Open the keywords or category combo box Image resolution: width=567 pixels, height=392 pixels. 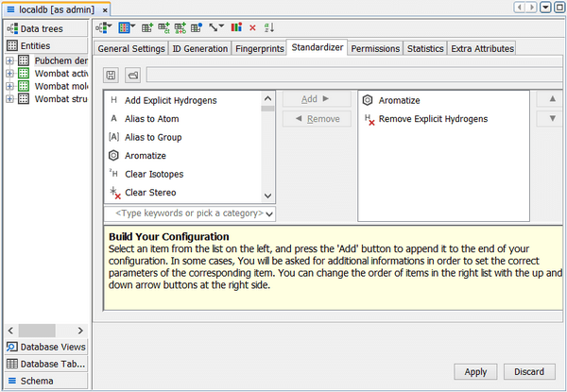click(189, 214)
